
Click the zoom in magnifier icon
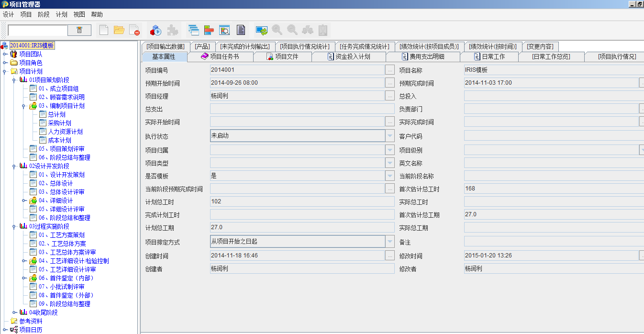(x=277, y=30)
